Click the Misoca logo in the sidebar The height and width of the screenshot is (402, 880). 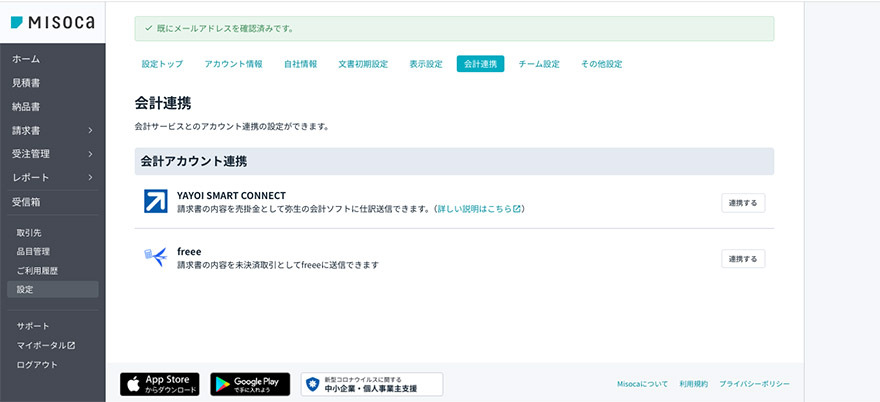click(x=52, y=22)
